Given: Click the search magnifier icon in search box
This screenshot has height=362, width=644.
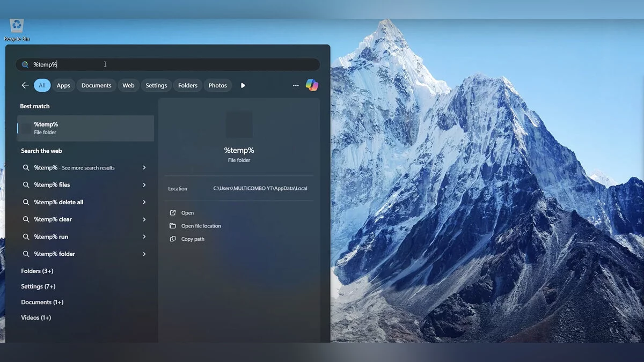Looking at the screenshot, I should tap(25, 64).
